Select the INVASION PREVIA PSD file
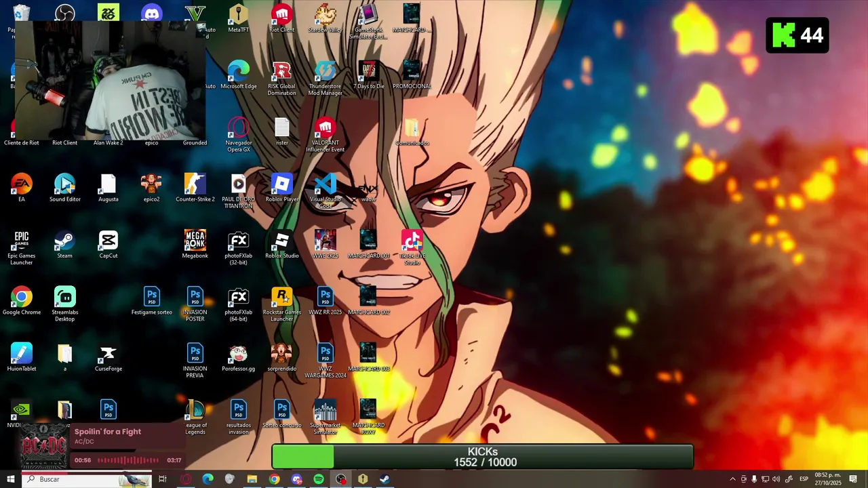The width and height of the screenshot is (868, 488). click(195, 361)
